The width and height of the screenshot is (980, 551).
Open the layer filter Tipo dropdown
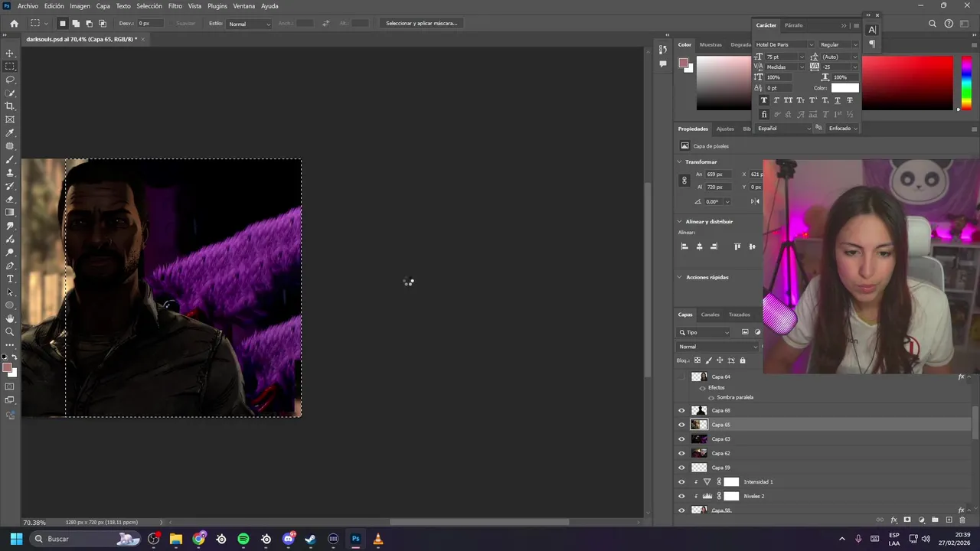click(704, 332)
